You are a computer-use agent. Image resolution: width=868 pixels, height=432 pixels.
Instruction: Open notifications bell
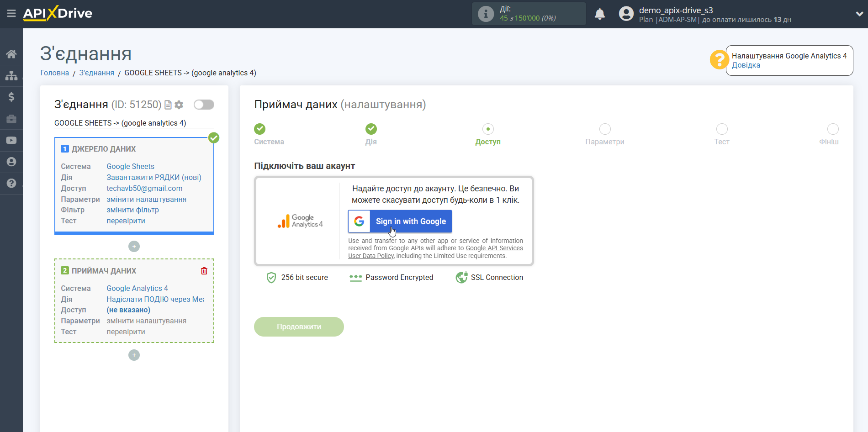600,14
